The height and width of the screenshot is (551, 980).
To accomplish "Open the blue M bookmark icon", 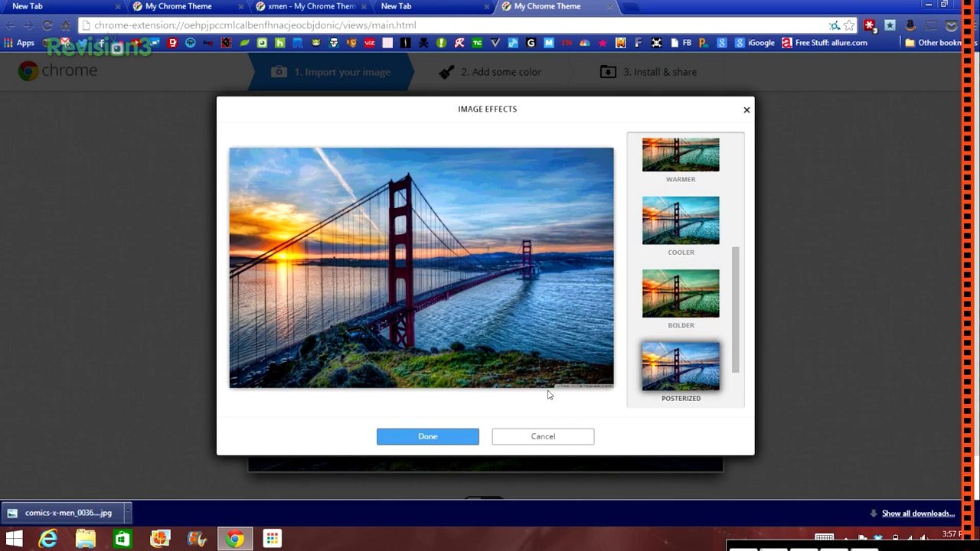I will (548, 43).
